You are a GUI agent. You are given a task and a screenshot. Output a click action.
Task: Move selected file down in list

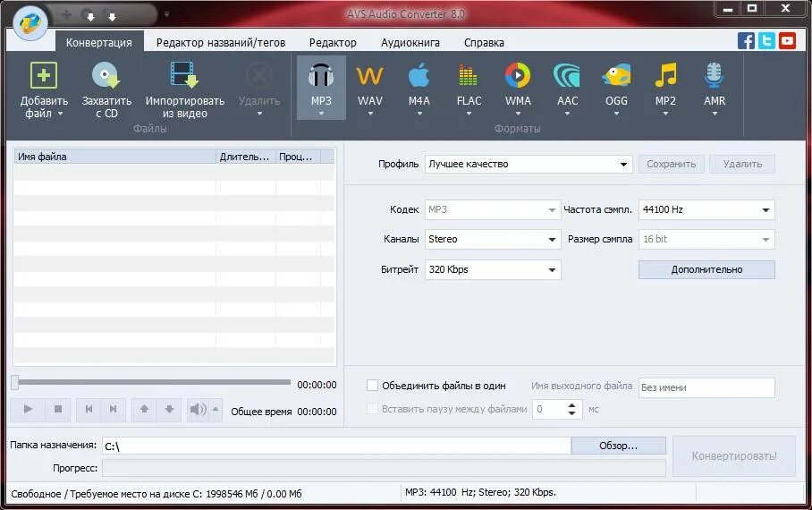point(169,410)
